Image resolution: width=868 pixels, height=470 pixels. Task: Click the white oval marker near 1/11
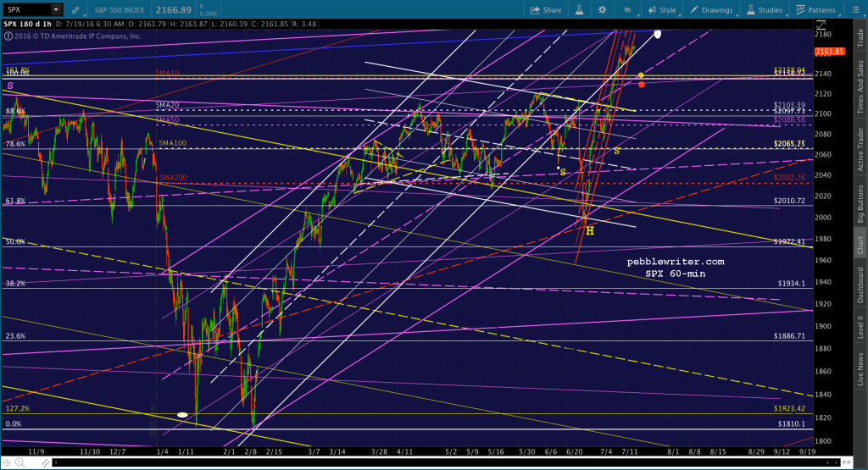pos(182,415)
